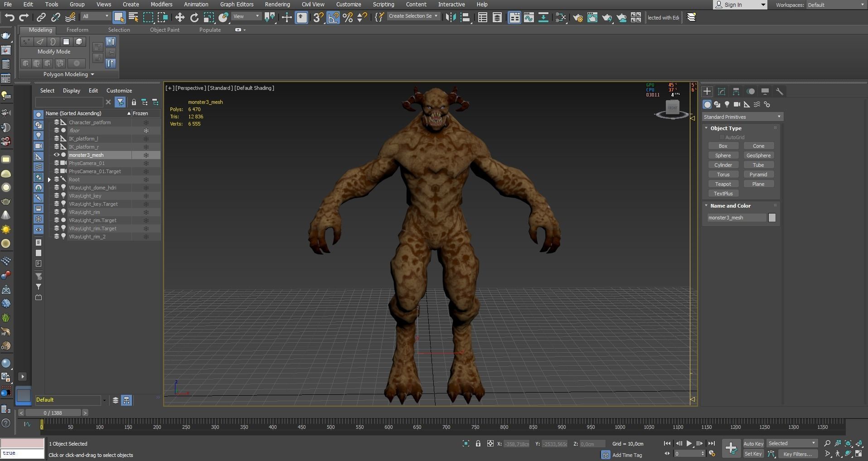The height and width of the screenshot is (461, 868).
Task: Open the Mirror tool
Action: [x=451, y=17]
